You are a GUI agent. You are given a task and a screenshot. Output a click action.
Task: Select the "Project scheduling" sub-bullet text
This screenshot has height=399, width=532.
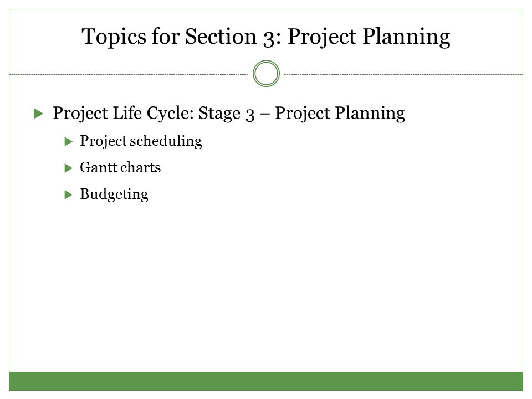tap(141, 141)
